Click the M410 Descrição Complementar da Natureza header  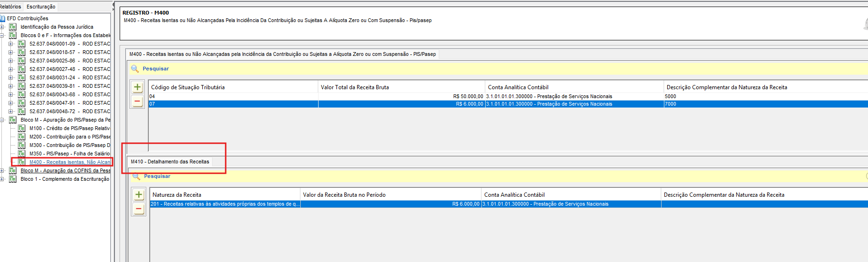pyautogui.click(x=764, y=194)
